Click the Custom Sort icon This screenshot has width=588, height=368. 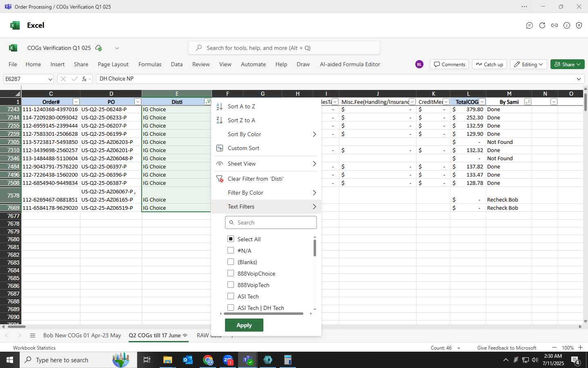point(220,148)
